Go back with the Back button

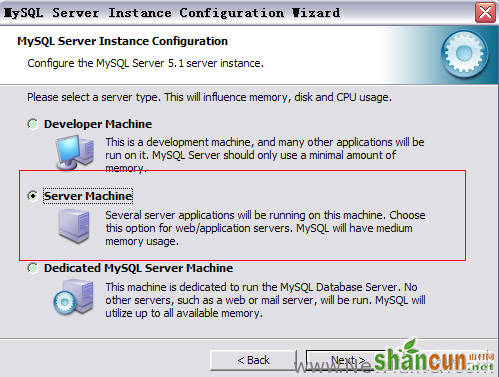click(x=253, y=360)
